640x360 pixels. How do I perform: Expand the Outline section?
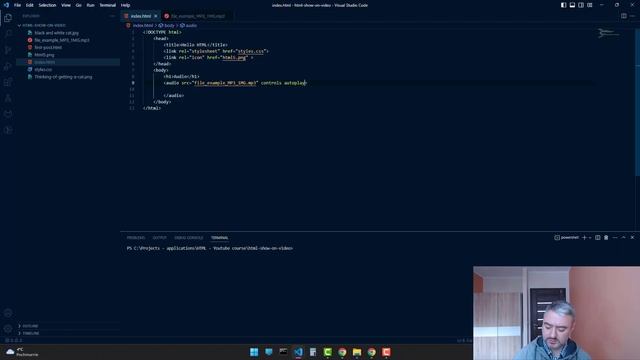click(30, 326)
